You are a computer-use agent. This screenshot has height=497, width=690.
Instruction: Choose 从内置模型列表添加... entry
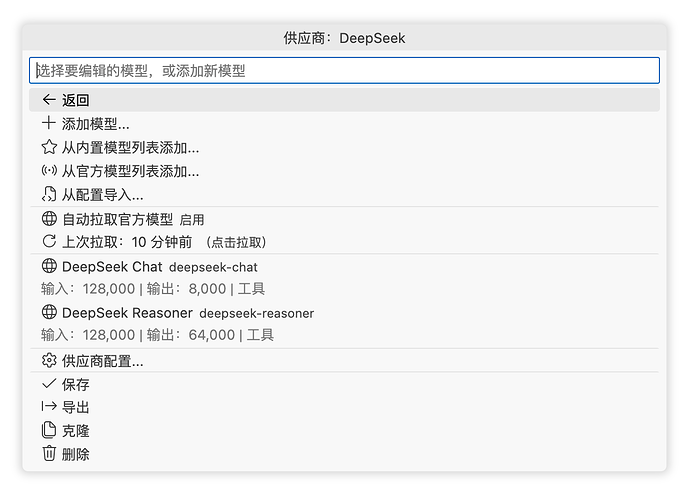(x=344, y=147)
